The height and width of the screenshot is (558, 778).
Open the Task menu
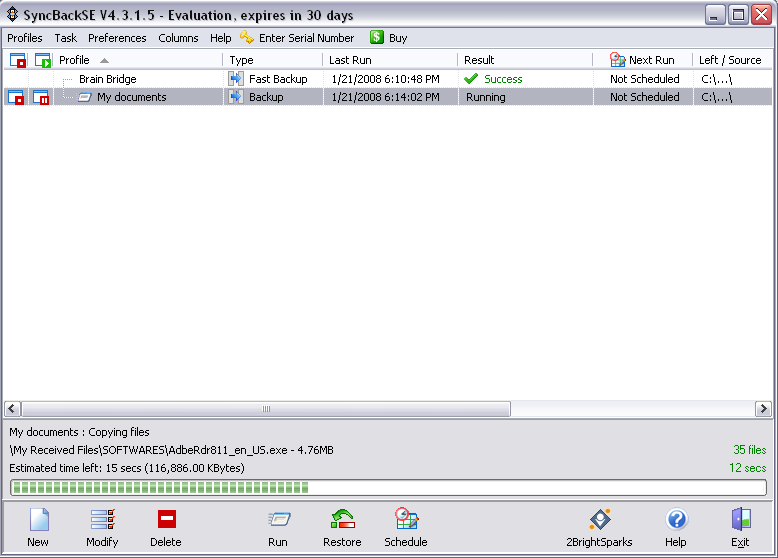[x=65, y=38]
